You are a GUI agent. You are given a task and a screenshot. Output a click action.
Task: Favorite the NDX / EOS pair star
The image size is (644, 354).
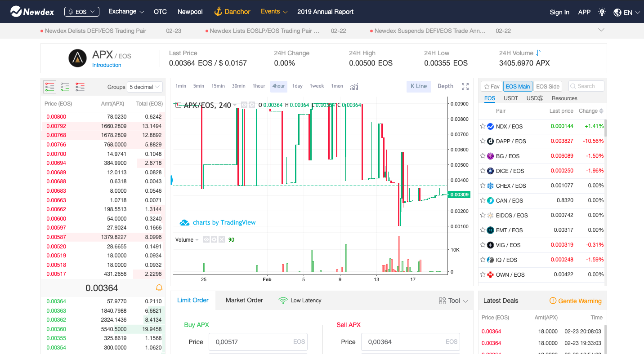point(483,126)
